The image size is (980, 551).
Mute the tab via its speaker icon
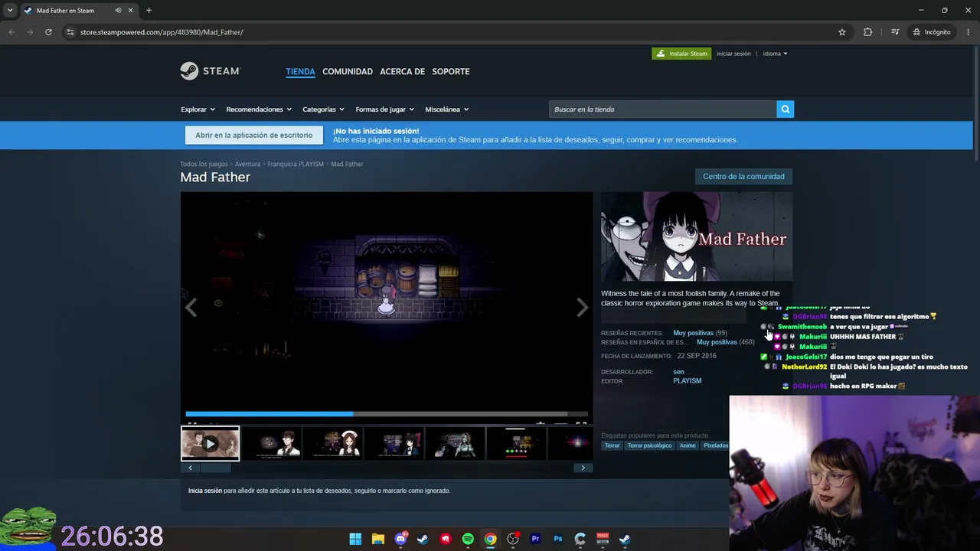(x=119, y=11)
